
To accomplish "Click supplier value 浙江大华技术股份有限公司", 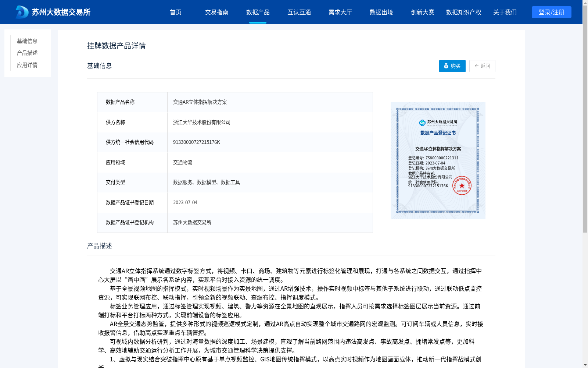I will click(202, 122).
